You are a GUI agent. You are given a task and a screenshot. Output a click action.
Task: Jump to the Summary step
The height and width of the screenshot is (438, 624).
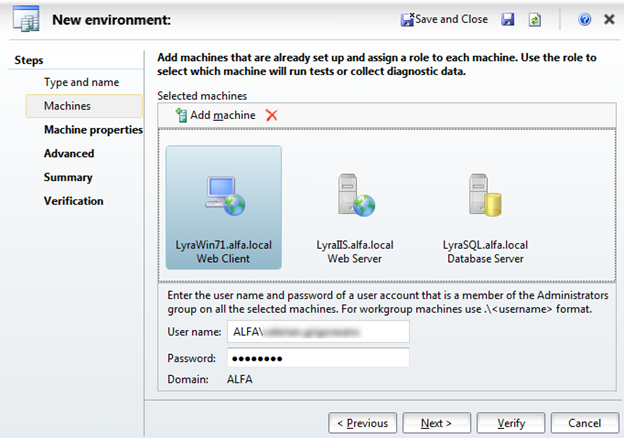click(68, 177)
